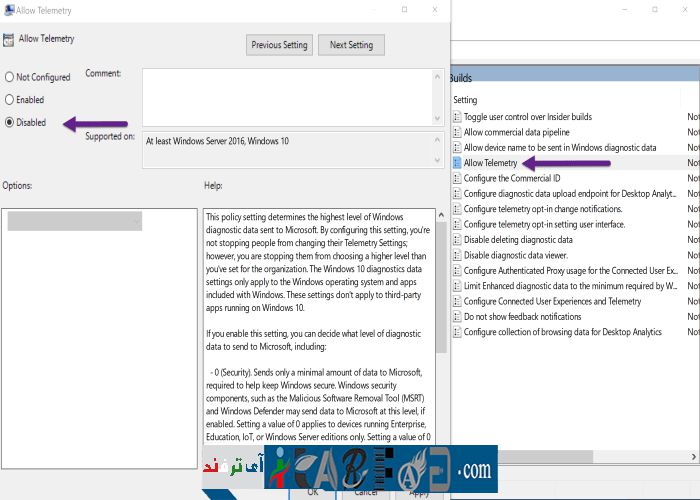Viewport: 700px width, 500px height.
Task: Select the Disable deleting diagnostic data icon
Action: pyautogui.click(x=457, y=240)
